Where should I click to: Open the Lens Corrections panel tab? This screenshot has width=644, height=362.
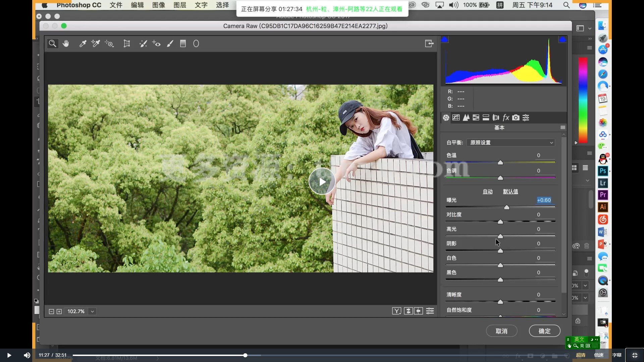[496, 118]
